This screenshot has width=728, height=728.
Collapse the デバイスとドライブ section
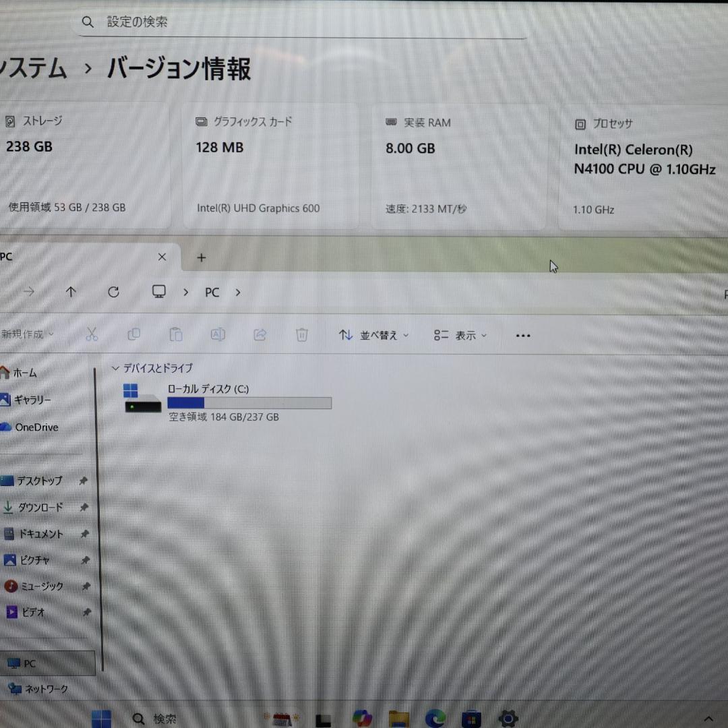115,368
